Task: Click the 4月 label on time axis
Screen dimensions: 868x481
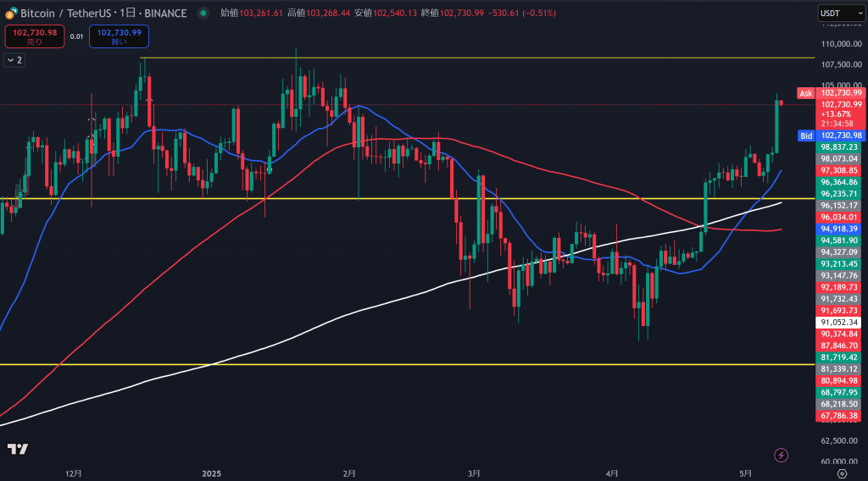Action: click(612, 473)
